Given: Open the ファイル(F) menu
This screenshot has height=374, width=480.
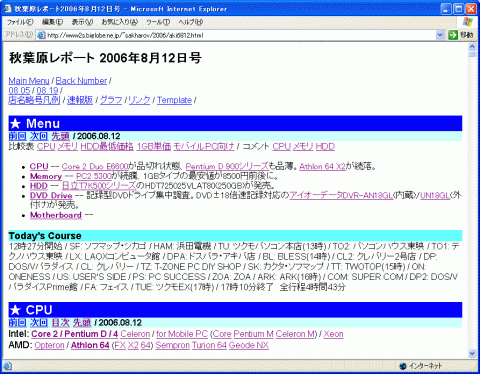Looking at the screenshot, I should (20, 22).
